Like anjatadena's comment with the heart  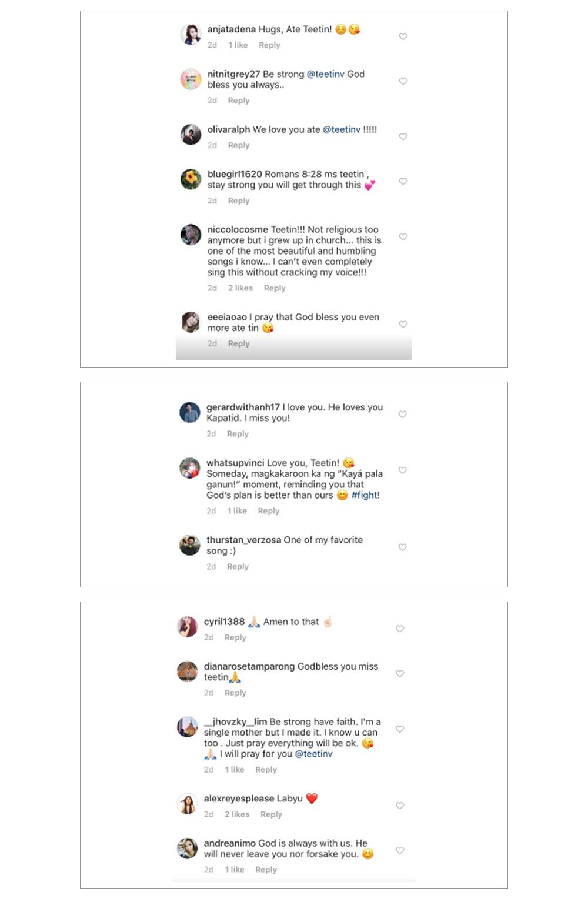coord(403,36)
